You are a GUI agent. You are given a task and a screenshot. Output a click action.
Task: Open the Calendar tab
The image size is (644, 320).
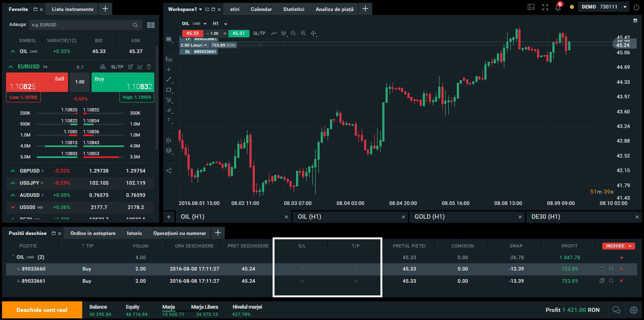coord(261,9)
